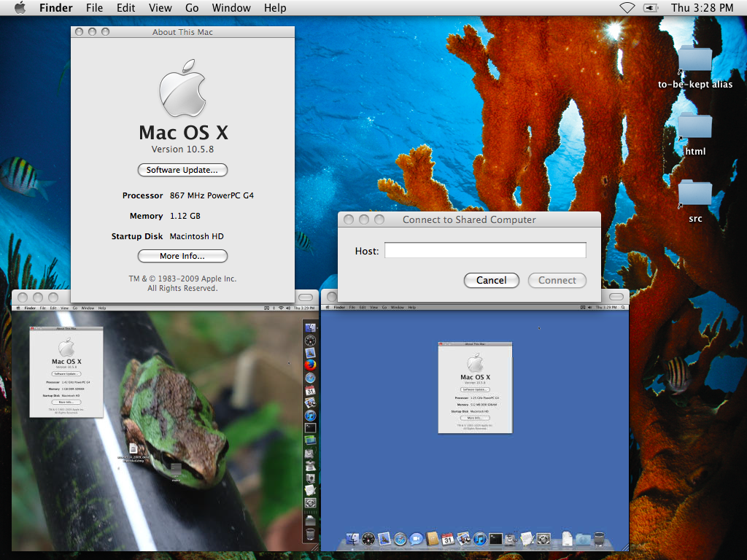Viewport: 747px width, 560px height.
Task: Open the Window menu
Action: (231, 7)
